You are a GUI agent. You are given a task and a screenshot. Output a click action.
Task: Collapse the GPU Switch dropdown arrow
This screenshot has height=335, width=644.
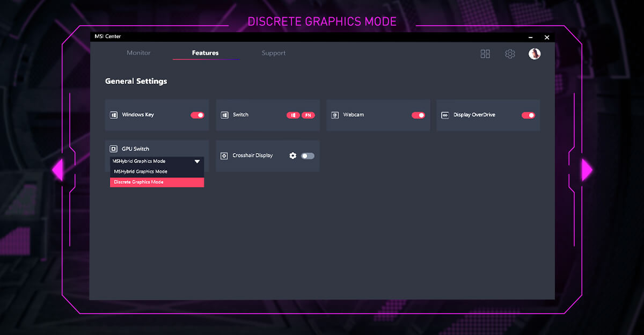tap(197, 161)
